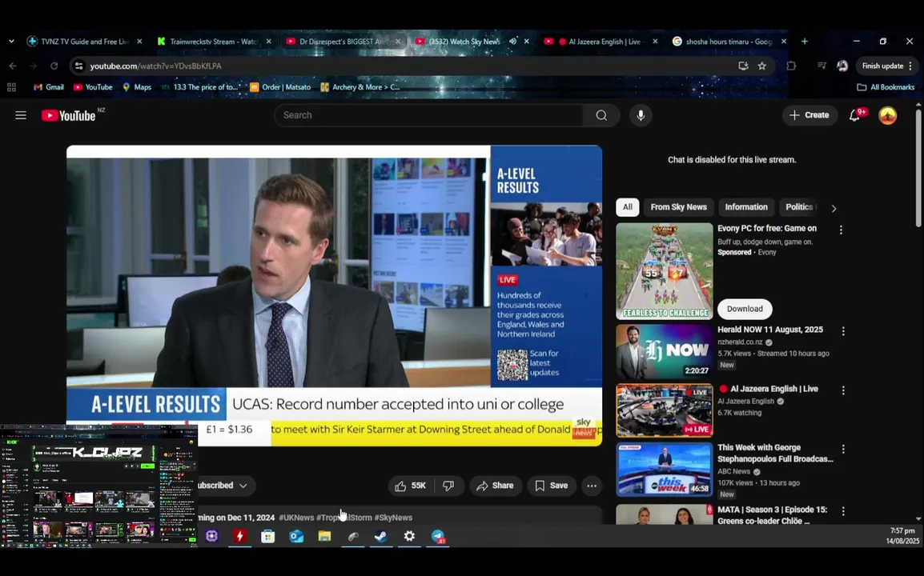
Task: Open options for MATA Season 3 video
Action: (x=843, y=511)
